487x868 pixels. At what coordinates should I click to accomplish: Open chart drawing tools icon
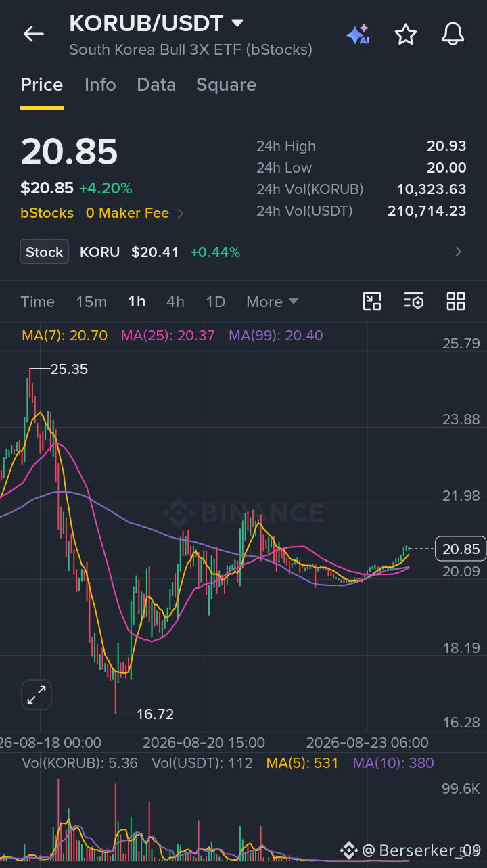[372, 302]
